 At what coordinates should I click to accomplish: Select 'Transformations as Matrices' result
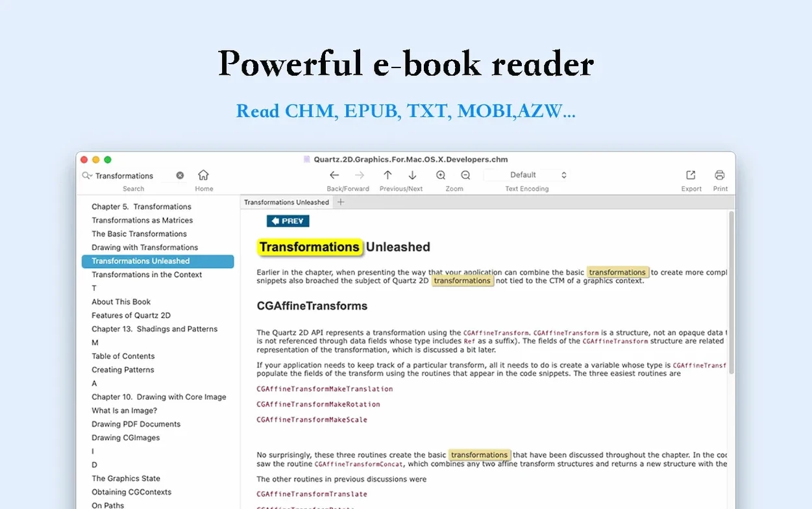coord(142,220)
